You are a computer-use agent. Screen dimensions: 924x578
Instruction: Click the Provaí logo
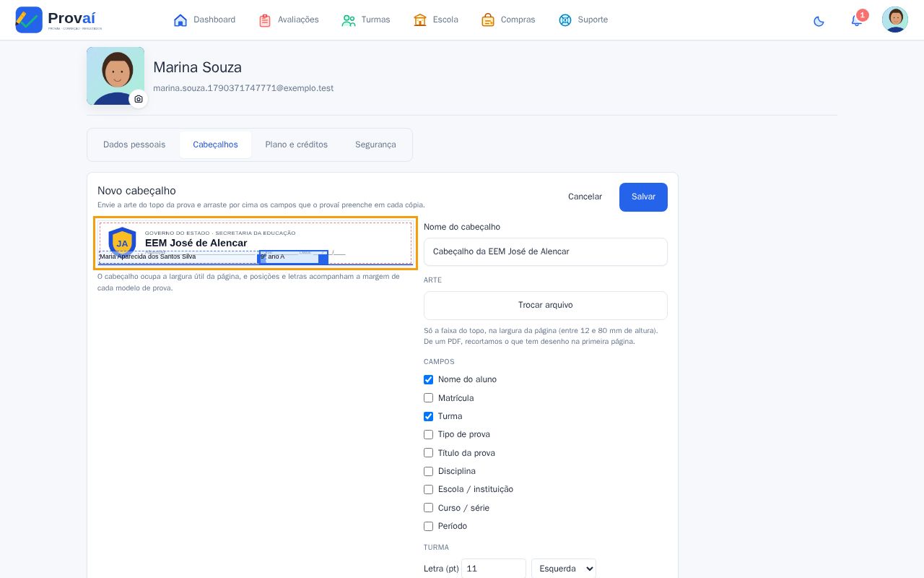pos(59,20)
